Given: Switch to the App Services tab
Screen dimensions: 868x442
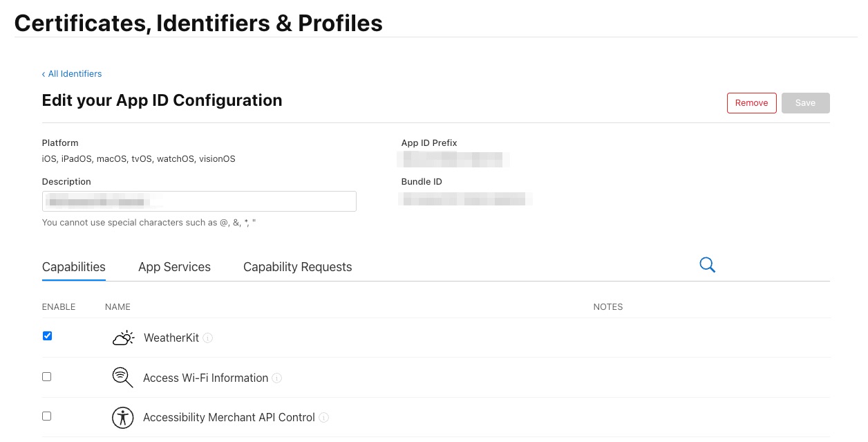Looking at the screenshot, I should click(174, 267).
